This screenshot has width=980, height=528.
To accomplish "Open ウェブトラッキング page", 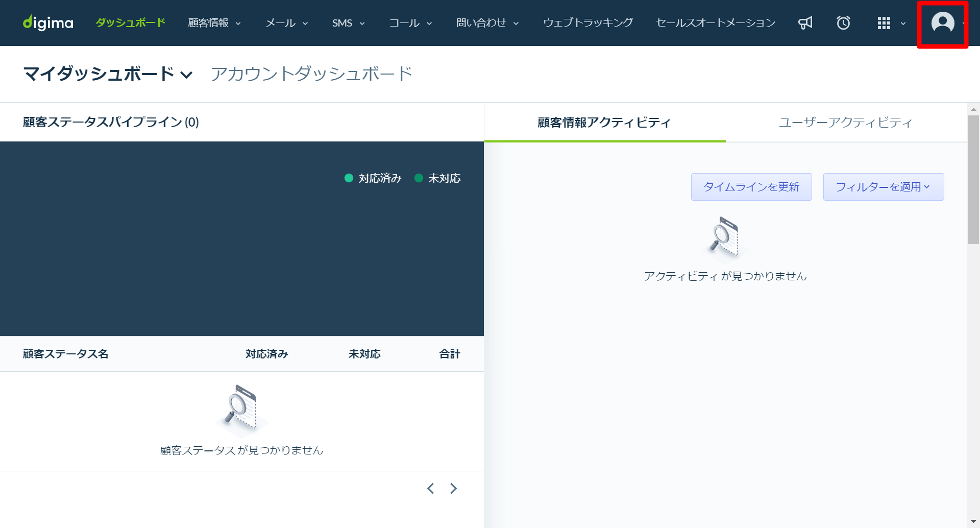I will pyautogui.click(x=588, y=23).
